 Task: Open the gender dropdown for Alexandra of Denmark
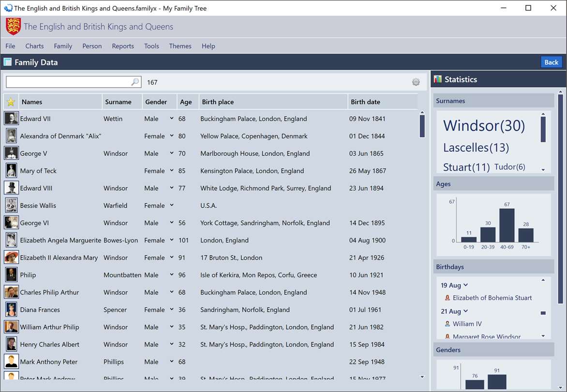click(172, 136)
